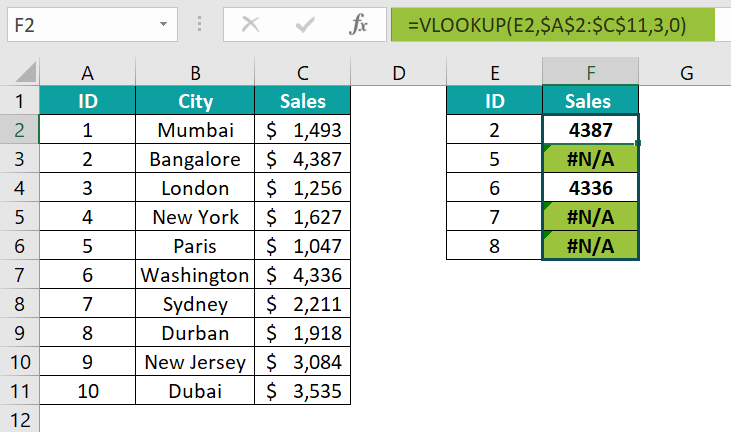Click the formula bar resize dots handle
Viewport: 731px width, 432px height.
[x=200, y=24]
